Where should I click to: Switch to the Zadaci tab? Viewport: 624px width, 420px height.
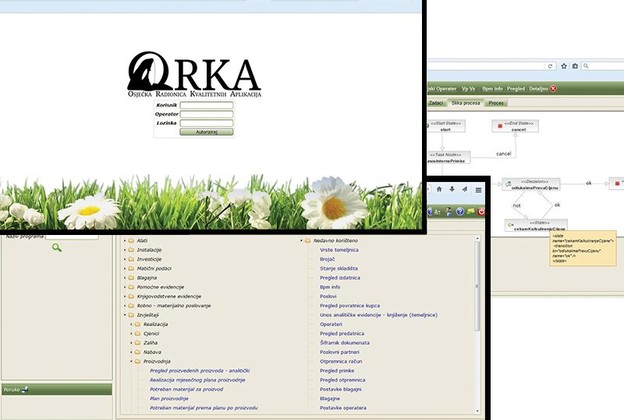pyautogui.click(x=436, y=103)
